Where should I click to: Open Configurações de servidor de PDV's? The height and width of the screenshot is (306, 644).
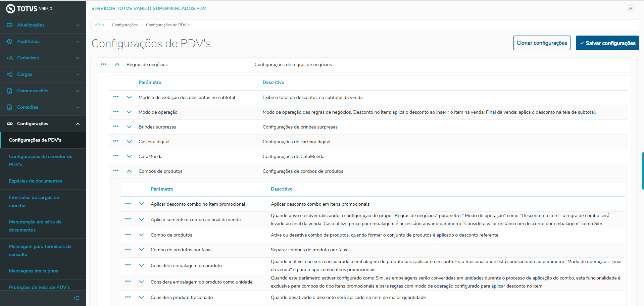click(43, 161)
